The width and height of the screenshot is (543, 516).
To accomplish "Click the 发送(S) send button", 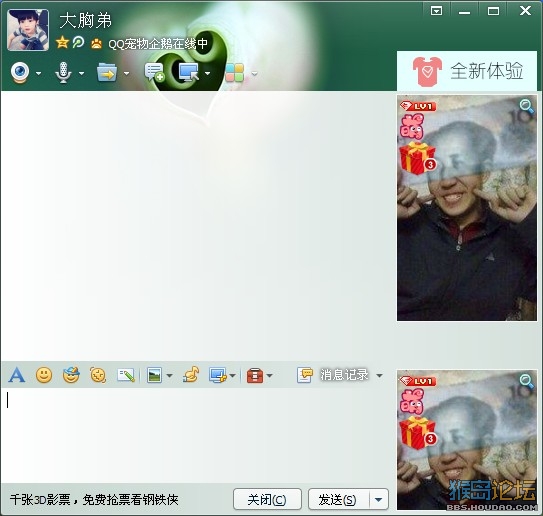I will (x=338, y=499).
